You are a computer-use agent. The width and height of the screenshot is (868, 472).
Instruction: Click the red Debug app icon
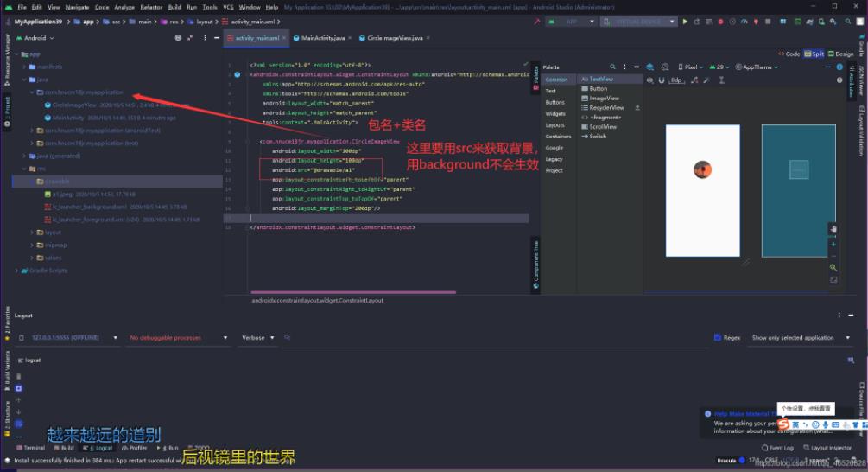point(720,22)
